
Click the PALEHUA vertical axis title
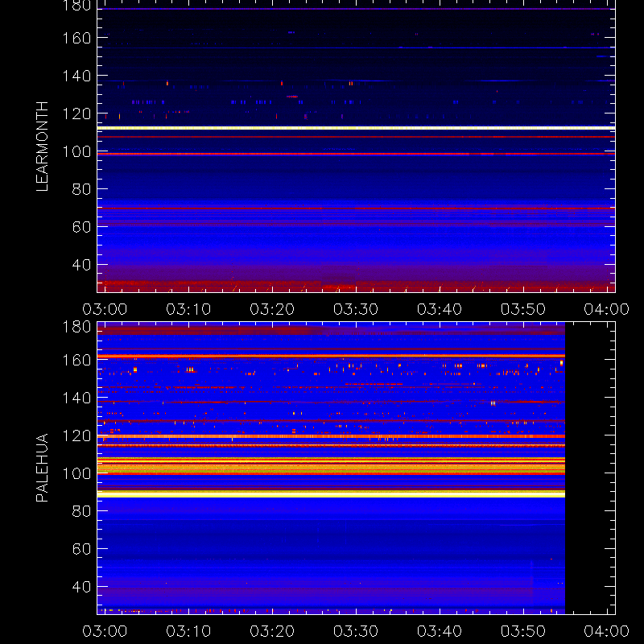coord(42,468)
